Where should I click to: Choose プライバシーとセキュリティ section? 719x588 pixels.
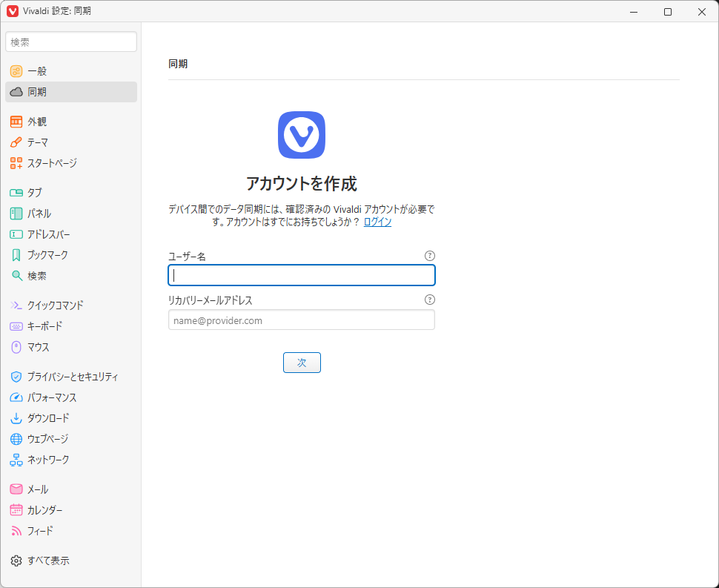click(x=73, y=377)
